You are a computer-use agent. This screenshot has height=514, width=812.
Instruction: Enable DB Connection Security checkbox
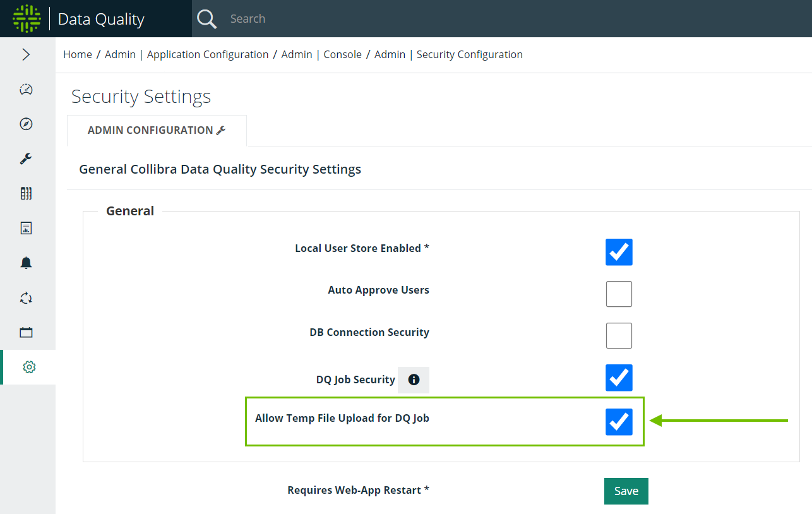point(619,335)
